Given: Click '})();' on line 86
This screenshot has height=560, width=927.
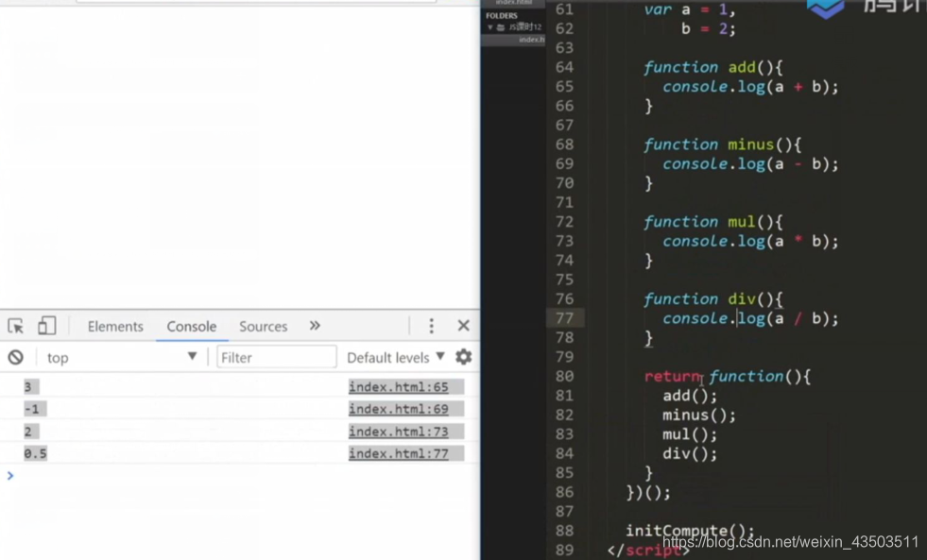Looking at the screenshot, I should [x=648, y=493].
